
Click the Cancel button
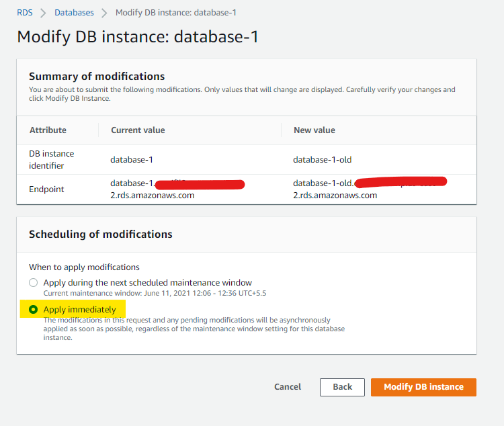[x=288, y=387]
